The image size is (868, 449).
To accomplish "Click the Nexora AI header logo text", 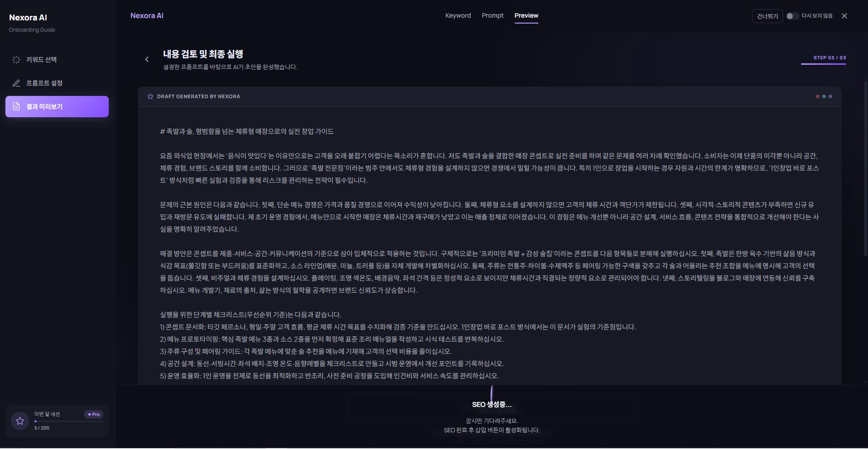I will [147, 15].
